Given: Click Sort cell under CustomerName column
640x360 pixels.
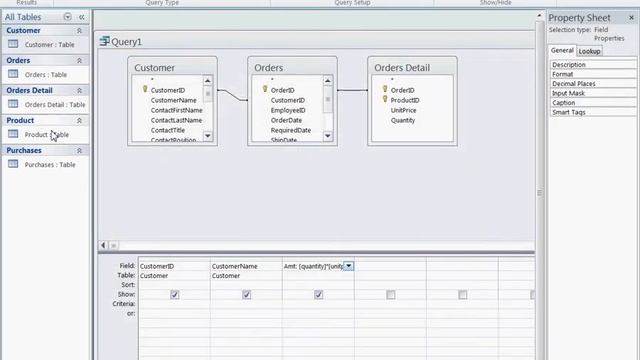Looking at the screenshot, I should click(x=246, y=285).
